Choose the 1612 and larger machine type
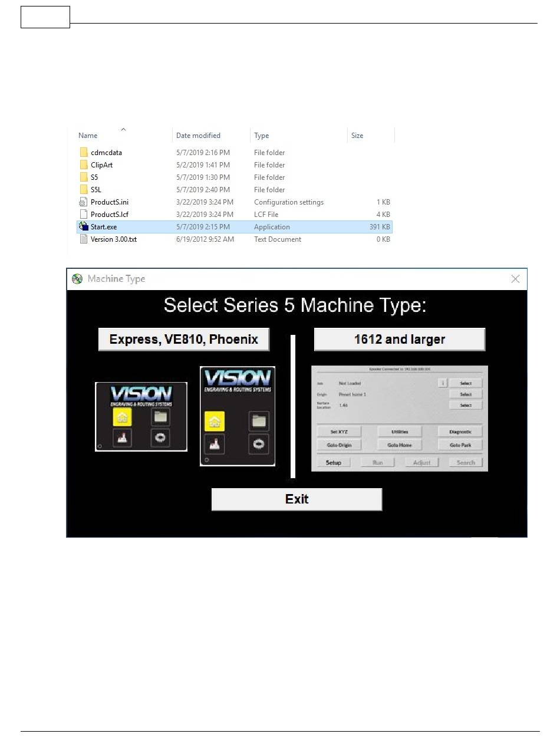 click(x=400, y=340)
